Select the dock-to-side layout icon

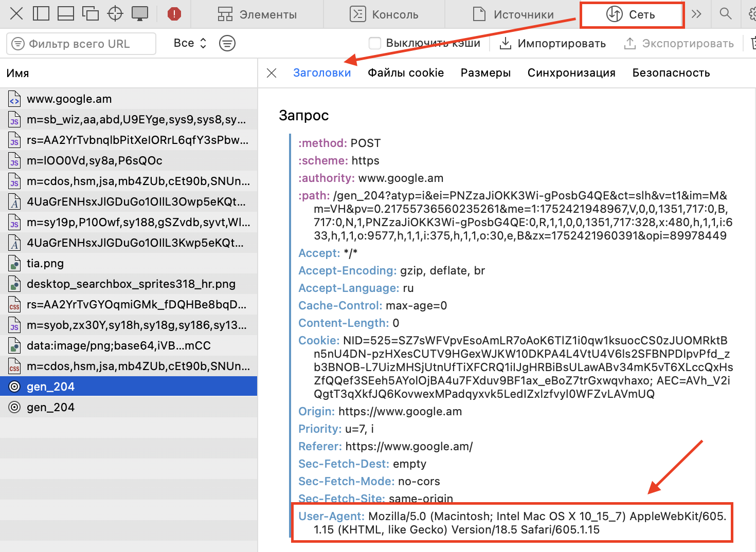coord(41,14)
